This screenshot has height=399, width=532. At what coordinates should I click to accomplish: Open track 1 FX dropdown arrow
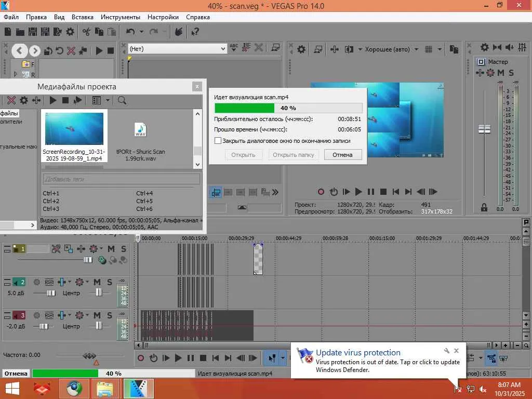click(x=101, y=249)
